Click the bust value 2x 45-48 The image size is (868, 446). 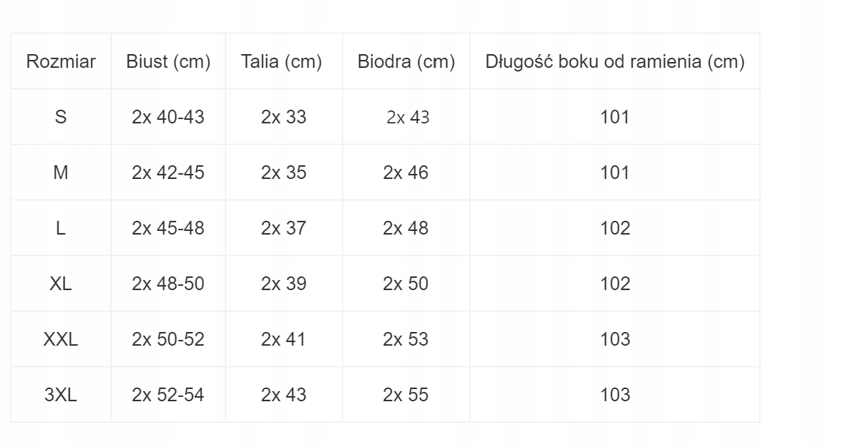(168, 228)
